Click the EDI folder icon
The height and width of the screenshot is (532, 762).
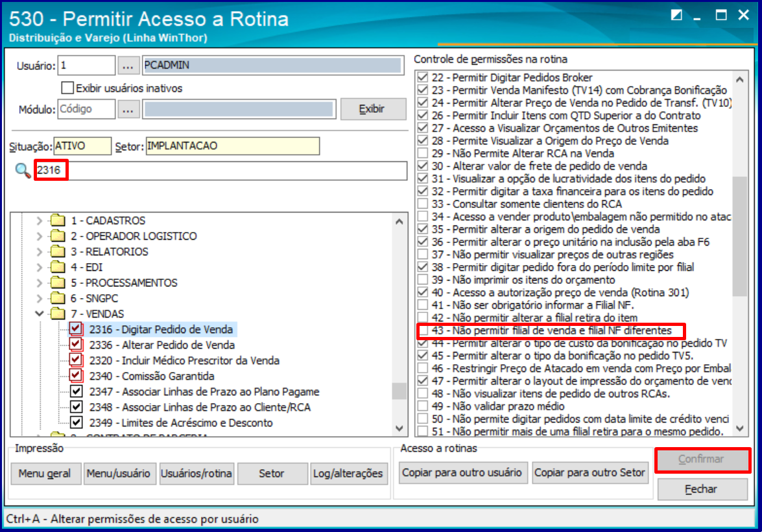58,267
